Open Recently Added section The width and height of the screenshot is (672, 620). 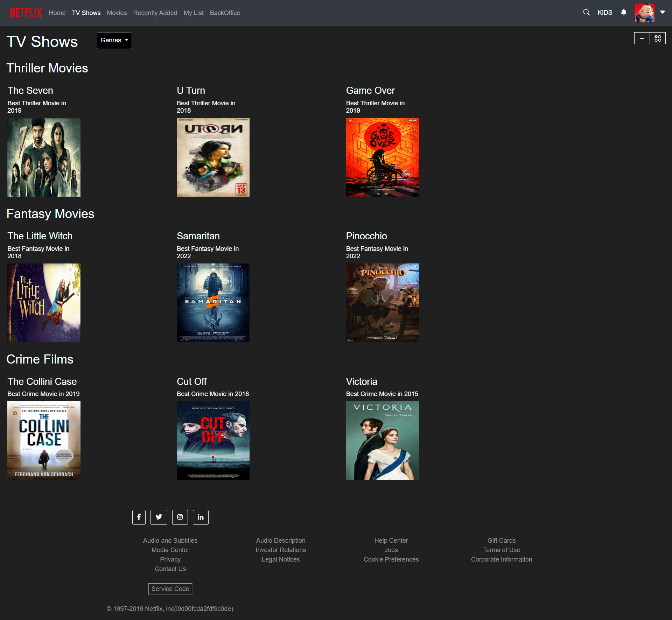point(155,13)
